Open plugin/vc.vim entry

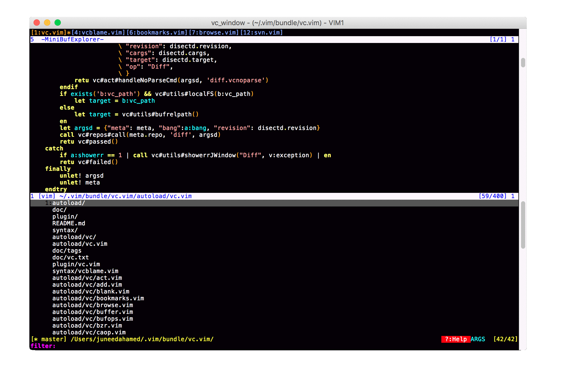pos(76,264)
